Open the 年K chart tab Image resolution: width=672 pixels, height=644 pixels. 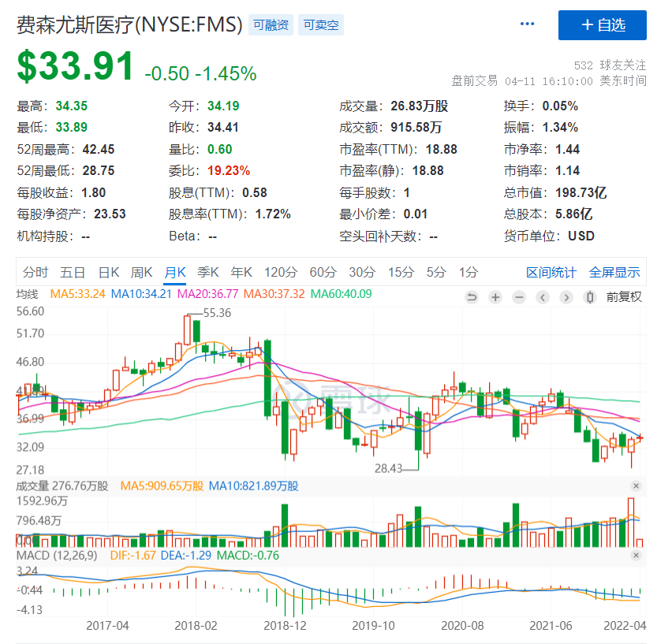241,272
